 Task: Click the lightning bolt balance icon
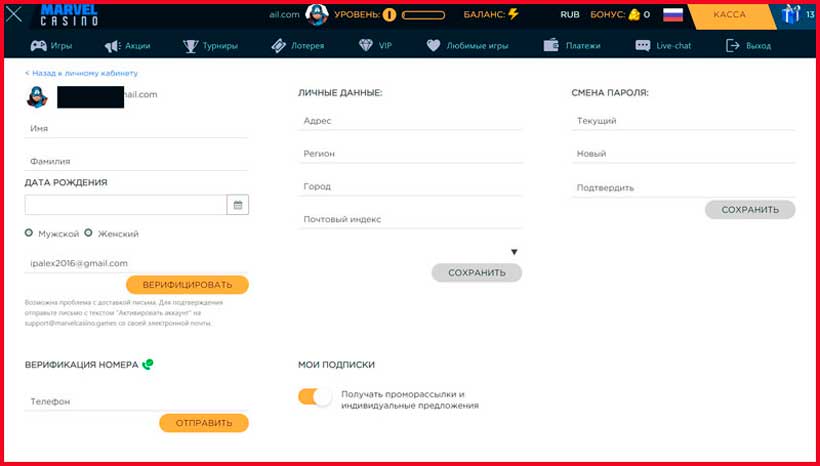click(x=514, y=15)
